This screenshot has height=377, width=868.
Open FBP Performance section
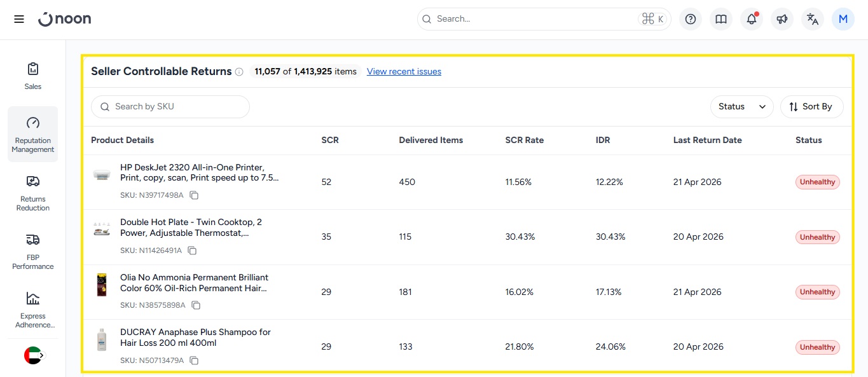33,251
